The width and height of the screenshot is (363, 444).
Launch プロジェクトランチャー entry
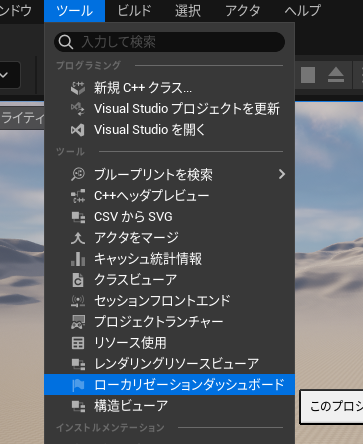(169, 322)
